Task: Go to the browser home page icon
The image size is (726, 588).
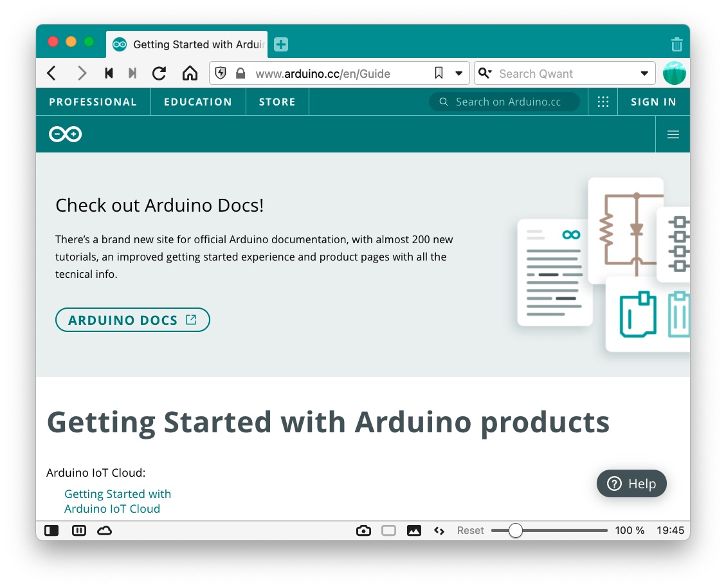Action: pos(190,73)
